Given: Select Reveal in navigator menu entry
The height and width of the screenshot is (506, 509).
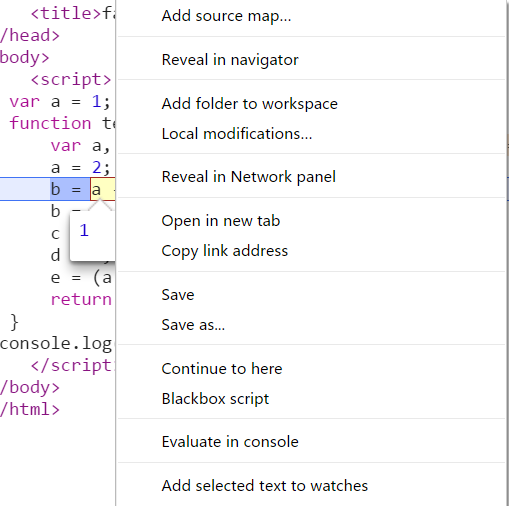Looking at the screenshot, I should click(230, 60).
